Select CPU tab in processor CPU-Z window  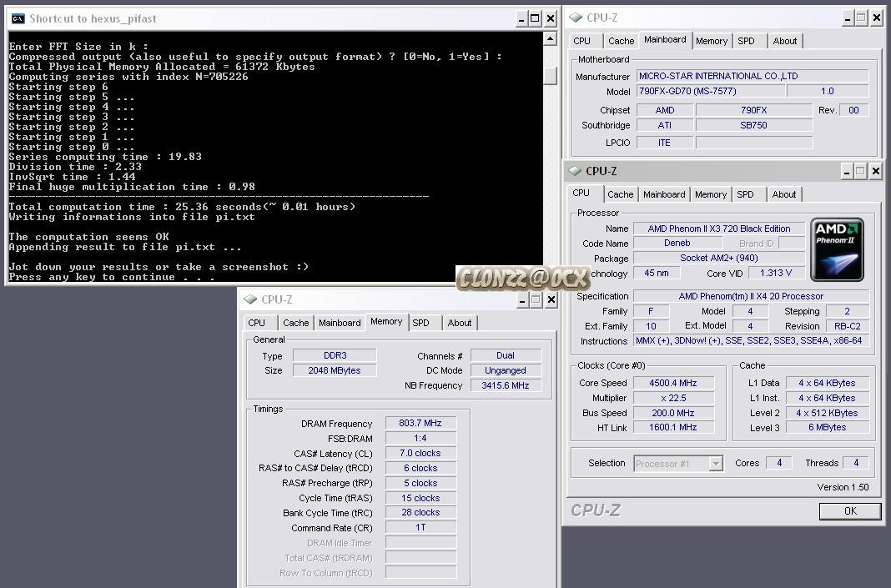point(581,193)
